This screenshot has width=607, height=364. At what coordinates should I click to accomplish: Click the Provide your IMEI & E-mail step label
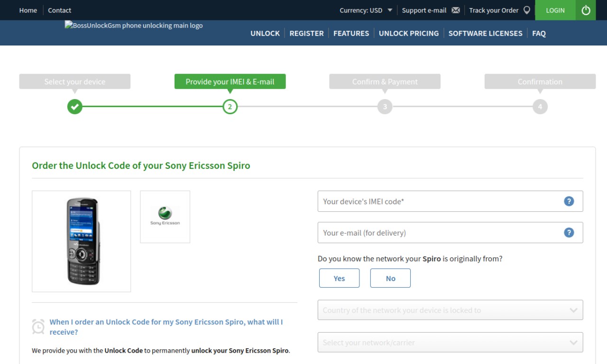click(x=230, y=82)
